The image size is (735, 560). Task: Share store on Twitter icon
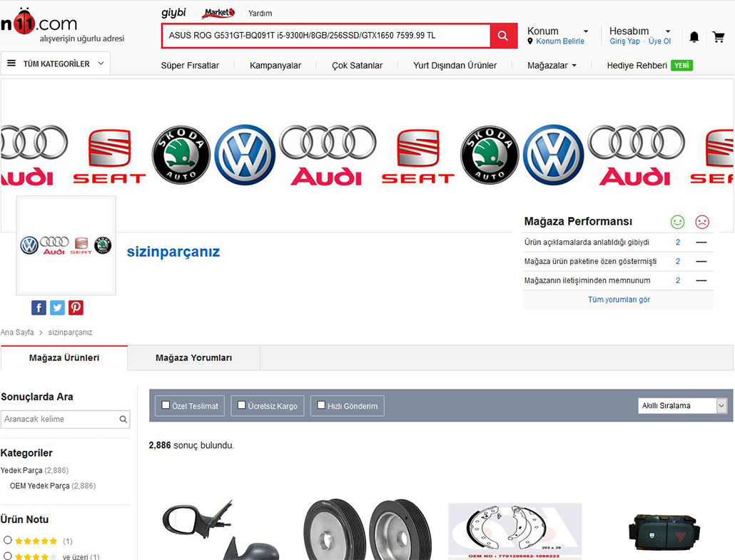[x=58, y=307]
